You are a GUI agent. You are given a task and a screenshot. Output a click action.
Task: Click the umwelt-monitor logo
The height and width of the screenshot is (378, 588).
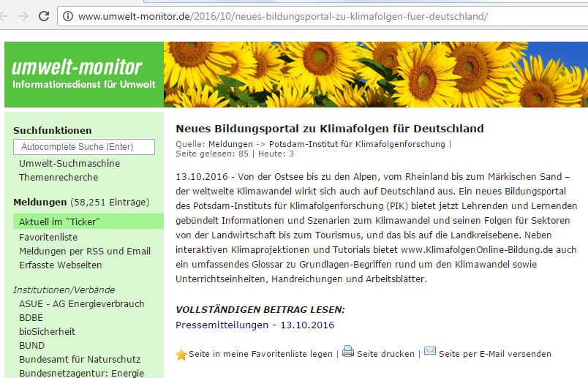pyautogui.click(x=78, y=68)
